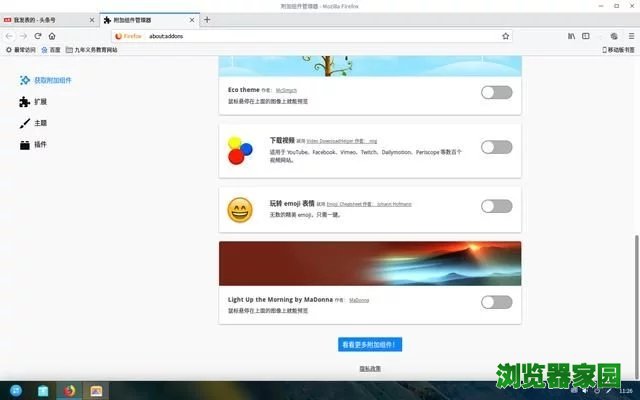Open the Library toolbar icon
The height and width of the screenshot is (400, 640).
click(x=572, y=35)
